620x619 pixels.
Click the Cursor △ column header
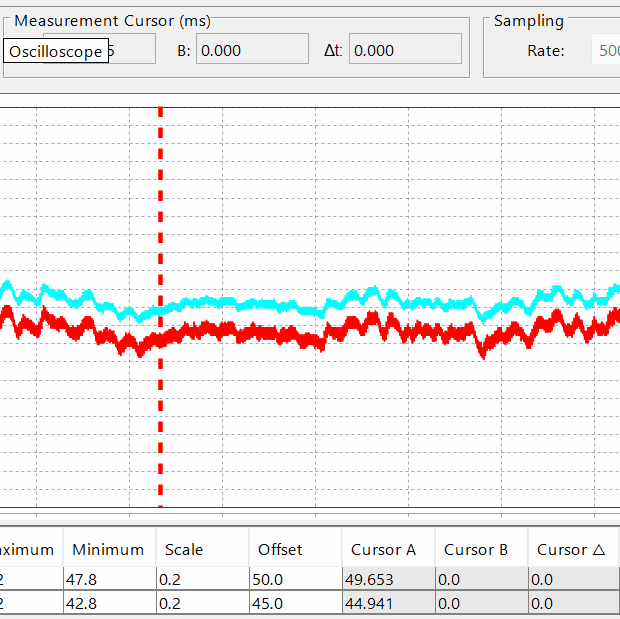[573, 549]
